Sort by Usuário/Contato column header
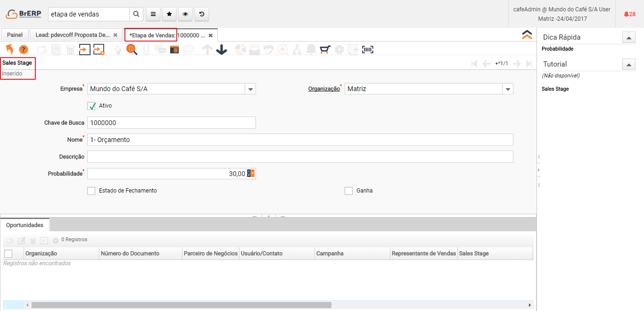The height and width of the screenshot is (311, 644). pos(277,253)
